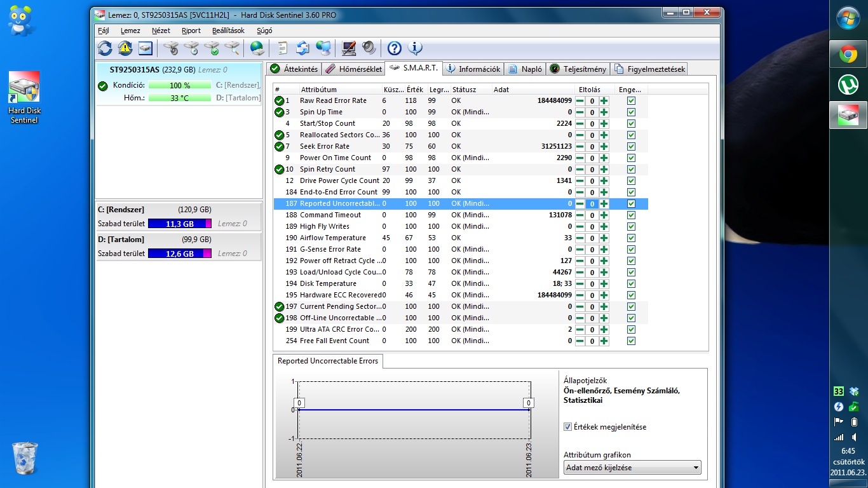Click the send report email icon
The height and width of the screenshot is (488, 868).
point(303,48)
